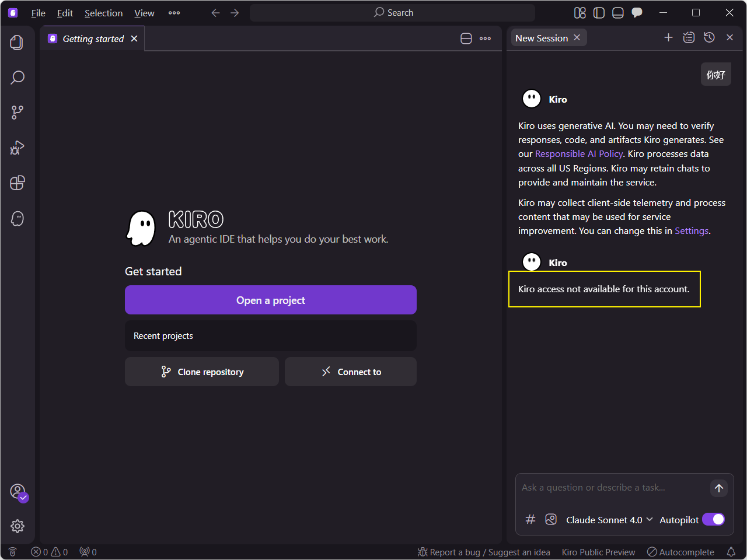This screenshot has height=560, width=747.
Task: Toggle the Kiro chat panel icon
Action: pyautogui.click(x=637, y=13)
